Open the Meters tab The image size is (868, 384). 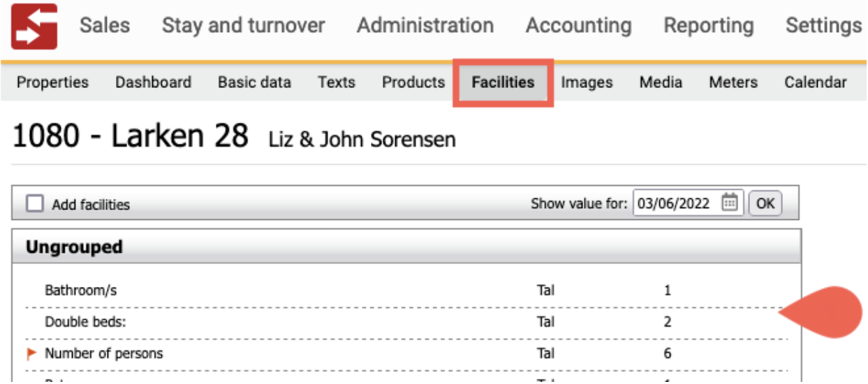tap(733, 82)
